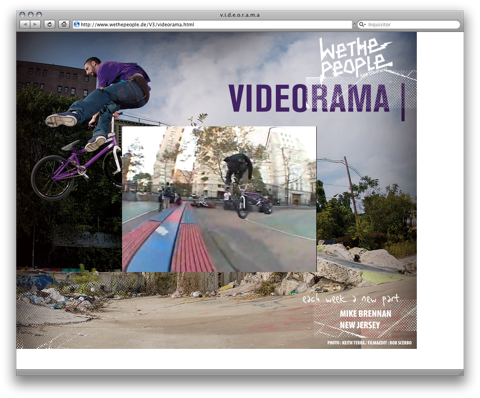This screenshot has height=398, width=480.
Task: Play the embedded BMX video
Action: tap(219, 199)
